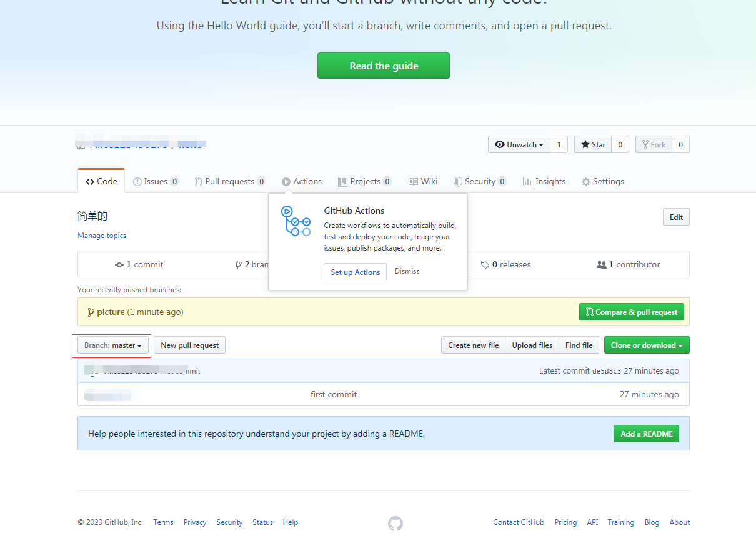This screenshot has width=756, height=551.
Task: Open the Contact GitHub footer link
Action: [x=519, y=522]
